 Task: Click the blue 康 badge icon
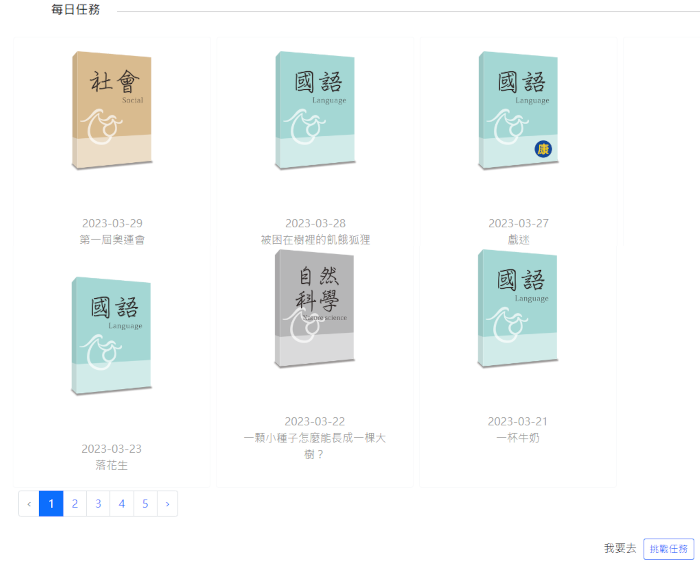[x=543, y=149]
